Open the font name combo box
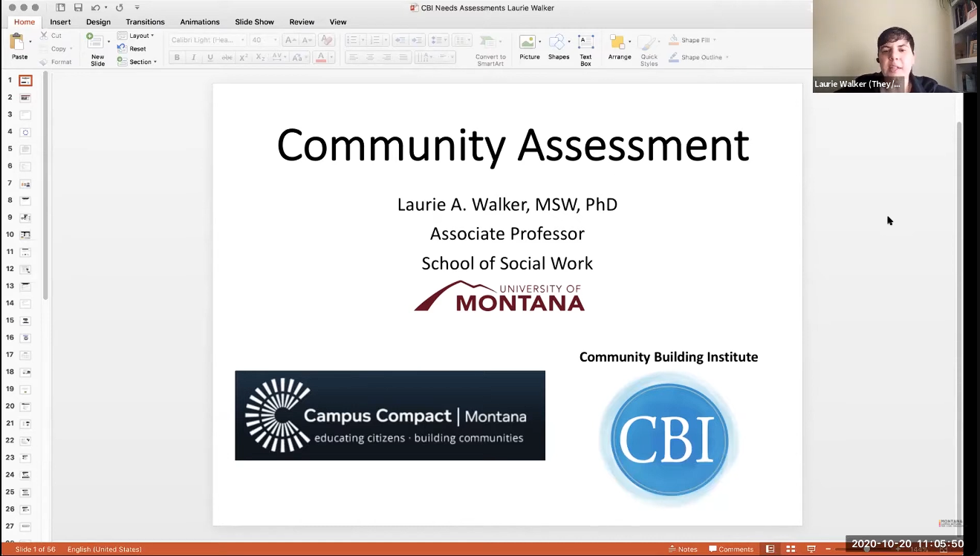 click(x=207, y=40)
